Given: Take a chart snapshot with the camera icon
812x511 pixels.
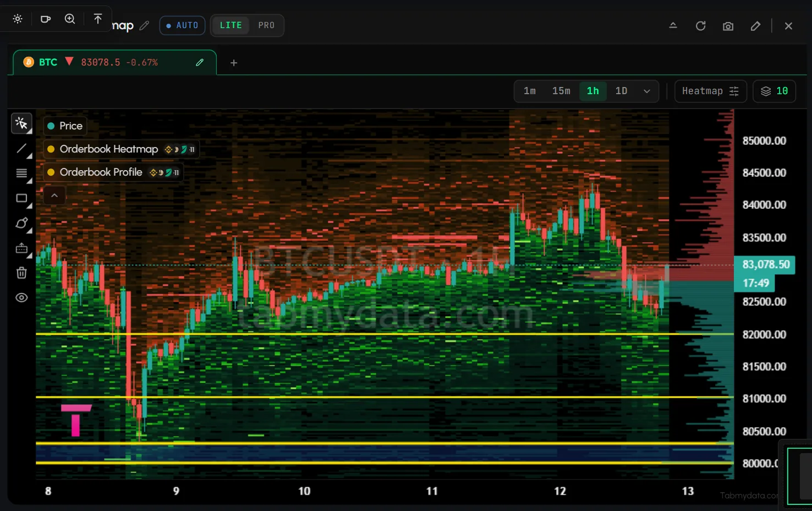Looking at the screenshot, I should click(x=728, y=26).
